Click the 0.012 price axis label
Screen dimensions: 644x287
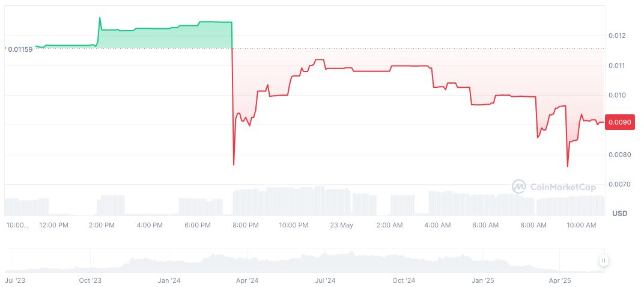point(617,36)
